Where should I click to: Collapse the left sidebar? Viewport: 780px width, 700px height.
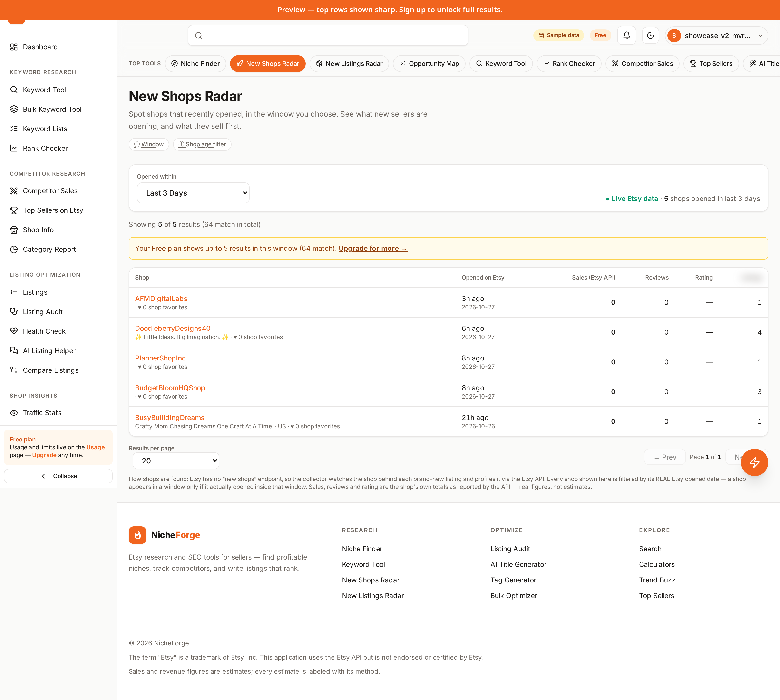(58, 476)
